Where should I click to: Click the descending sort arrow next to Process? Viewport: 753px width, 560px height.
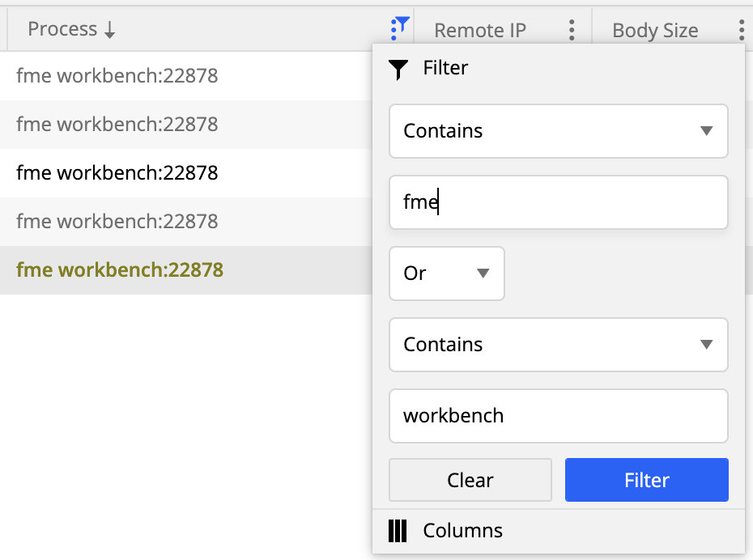pos(111,29)
